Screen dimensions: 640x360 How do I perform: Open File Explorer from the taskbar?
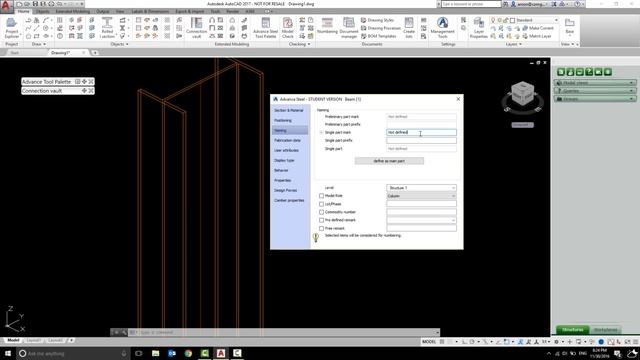pyautogui.click(x=156, y=353)
